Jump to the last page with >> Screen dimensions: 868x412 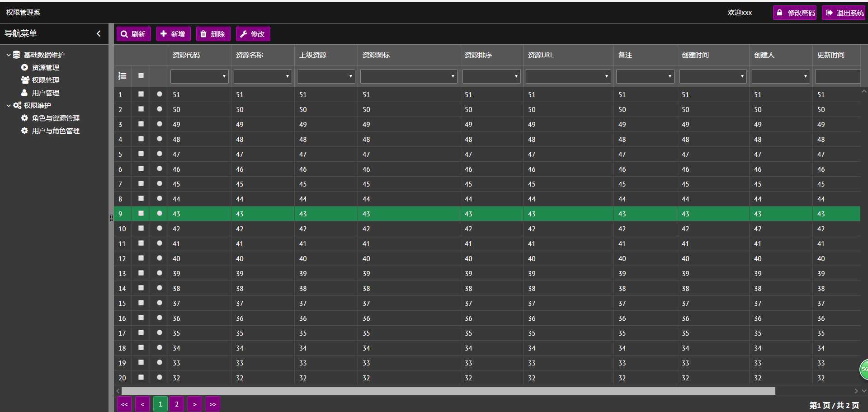[213, 404]
